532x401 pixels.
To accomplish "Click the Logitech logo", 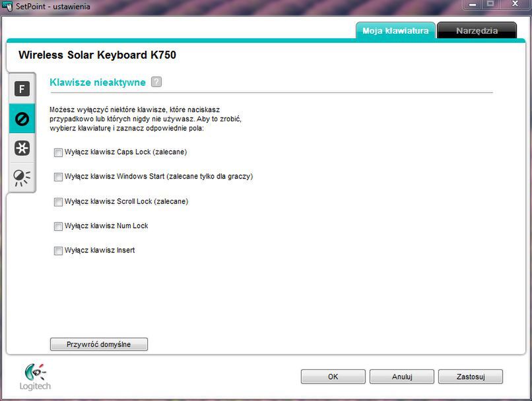I will pyautogui.click(x=35, y=377).
